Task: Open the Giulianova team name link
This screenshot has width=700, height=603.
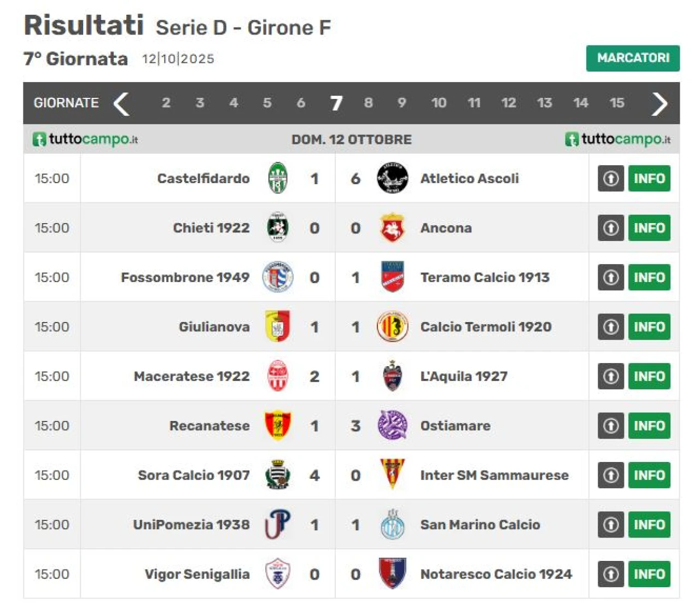Action: click(x=214, y=327)
